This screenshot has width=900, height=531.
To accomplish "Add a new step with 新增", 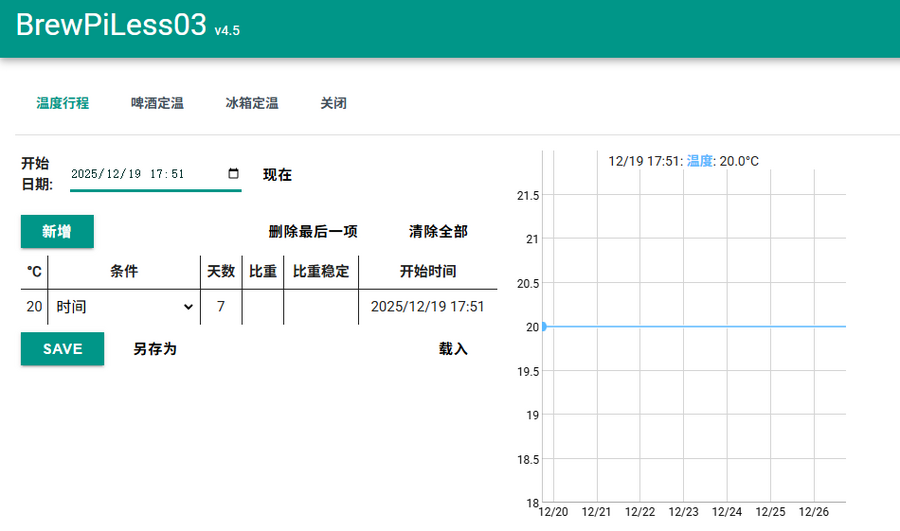I will (57, 231).
